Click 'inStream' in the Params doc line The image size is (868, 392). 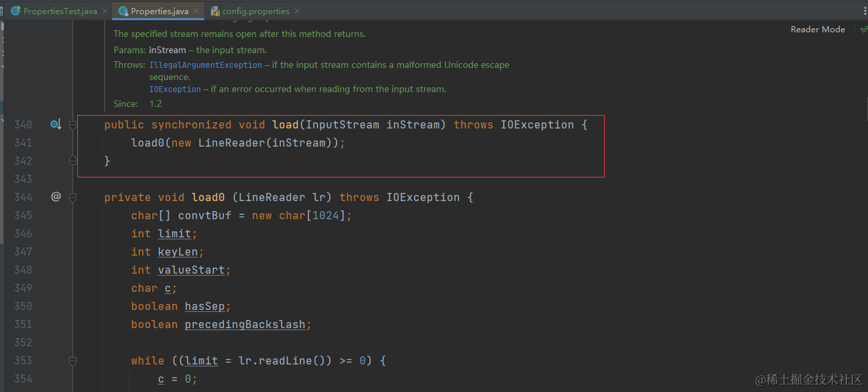coord(167,50)
